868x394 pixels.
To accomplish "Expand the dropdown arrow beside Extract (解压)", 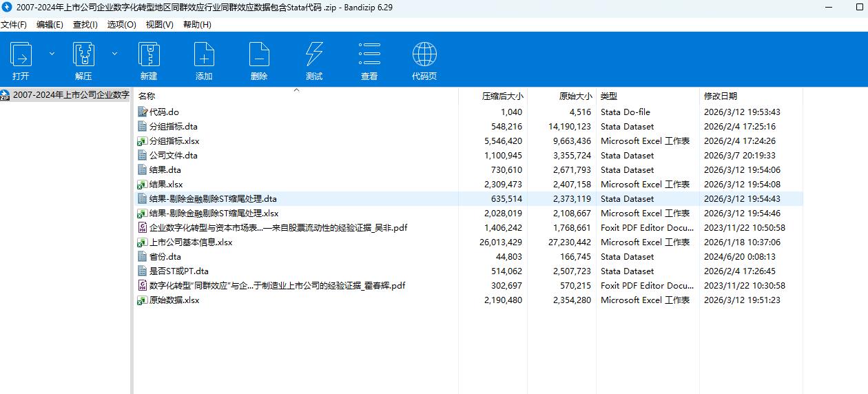I will [114, 53].
